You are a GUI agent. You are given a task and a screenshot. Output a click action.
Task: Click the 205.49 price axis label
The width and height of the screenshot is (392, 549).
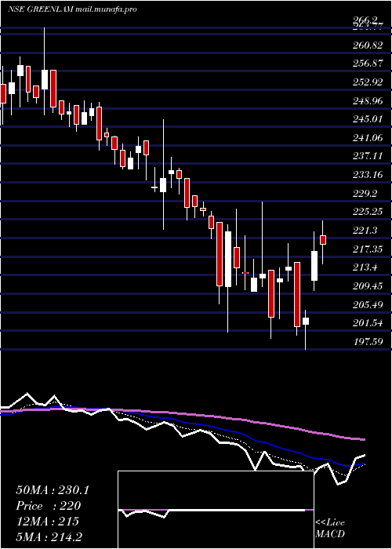369,304
